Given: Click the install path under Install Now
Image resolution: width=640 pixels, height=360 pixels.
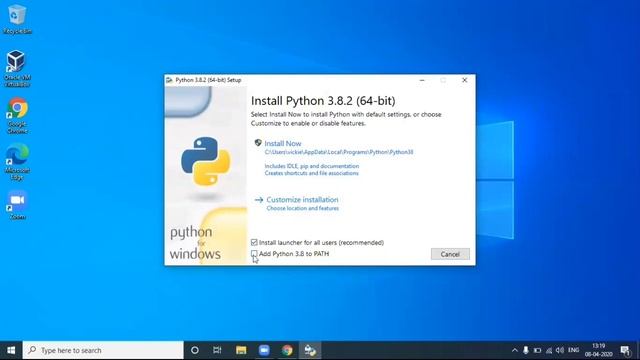Looking at the screenshot, I should [x=339, y=152].
